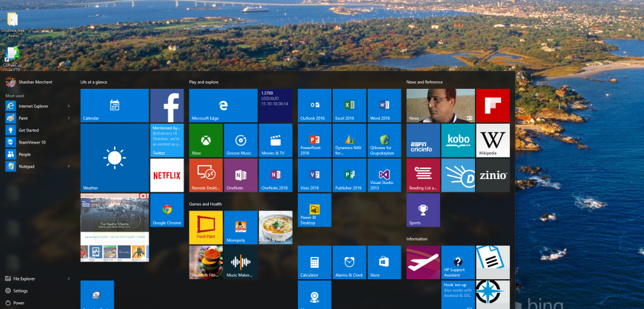Open People from Most used list
Image resolution: width=644 pixels, height=309 pixels.
(x=37, y=154)
